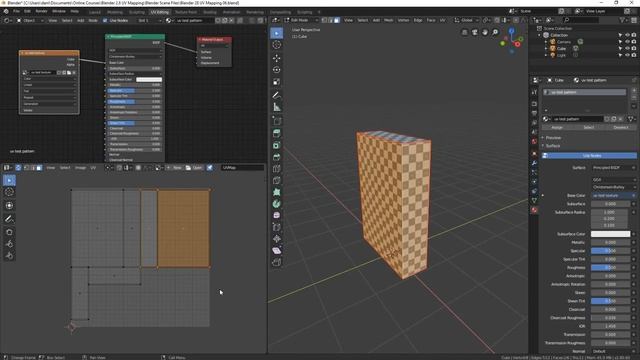Click the Open image button in UV editor
640x360 pixels.
(194, 168)
